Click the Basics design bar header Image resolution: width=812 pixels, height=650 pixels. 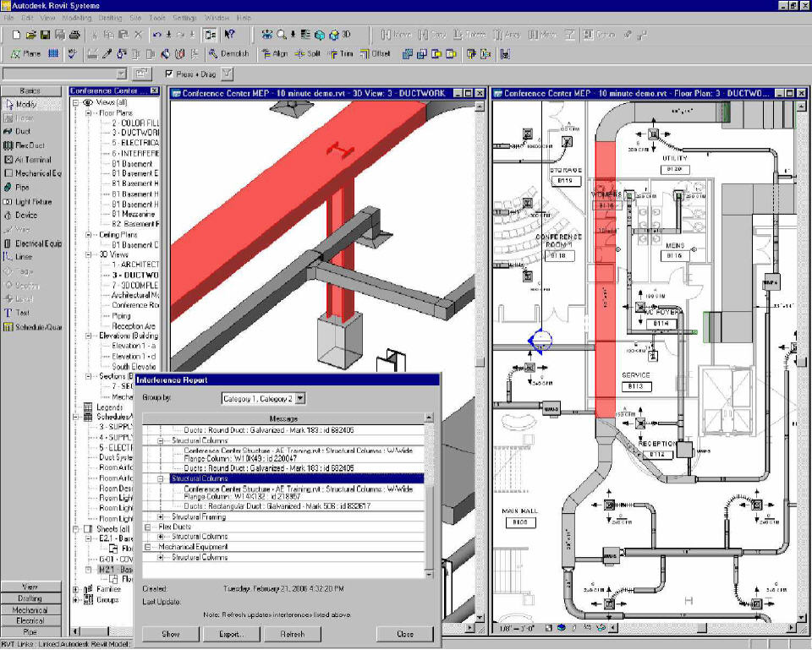point(30,90)
